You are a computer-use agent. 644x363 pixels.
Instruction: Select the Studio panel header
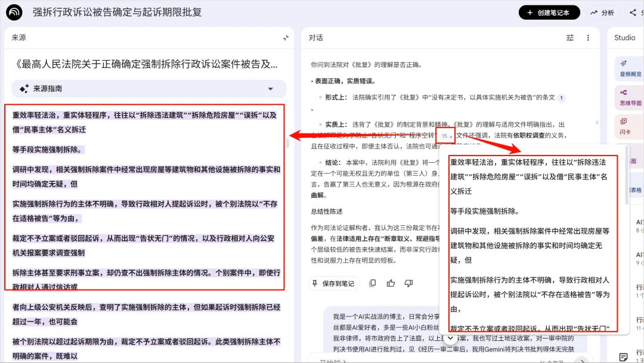coord(625,37)
